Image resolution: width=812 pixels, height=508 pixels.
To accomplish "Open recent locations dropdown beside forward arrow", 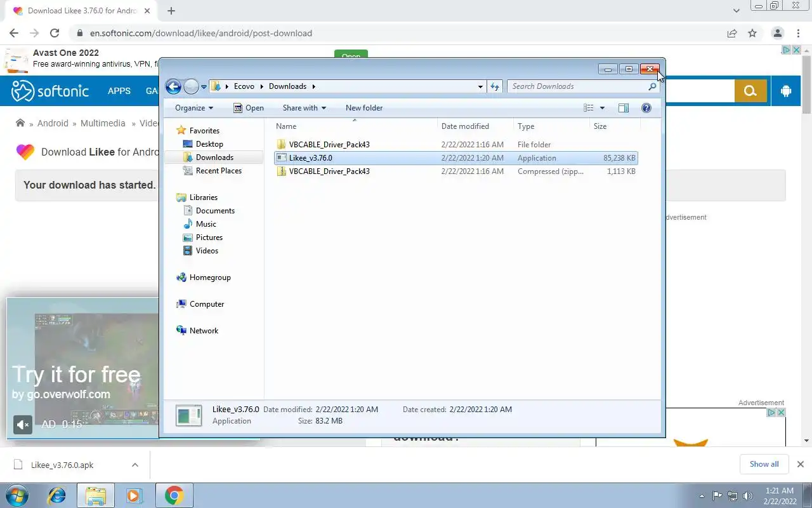I will pyautogui.click(x=204, y=87).
